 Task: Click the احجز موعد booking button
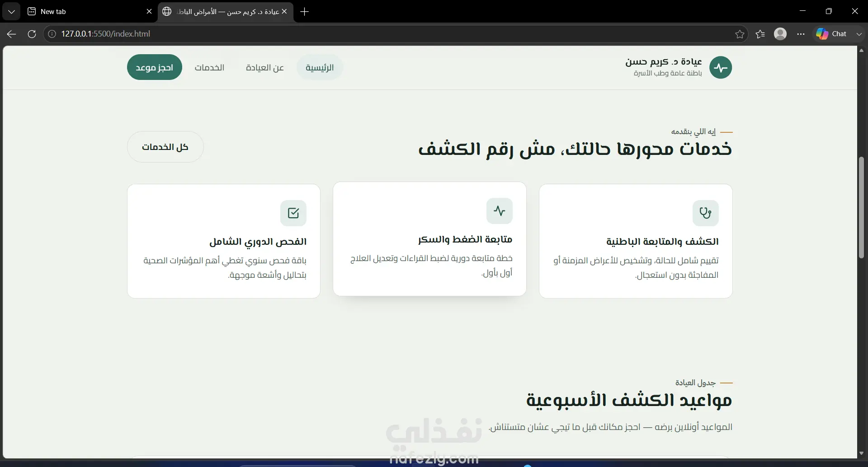click(x=155, y=67)
